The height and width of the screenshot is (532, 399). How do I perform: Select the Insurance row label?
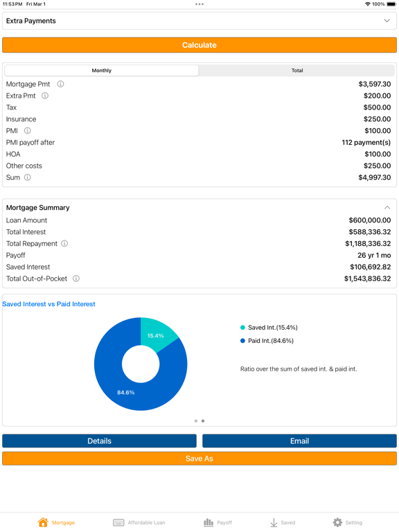[21, 119]
